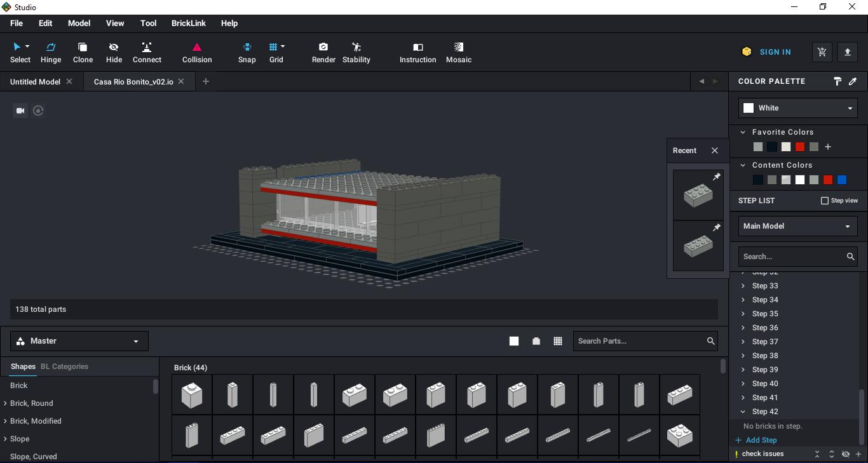
Task: Click Add Step in step list
Action: tap(761, 440)
